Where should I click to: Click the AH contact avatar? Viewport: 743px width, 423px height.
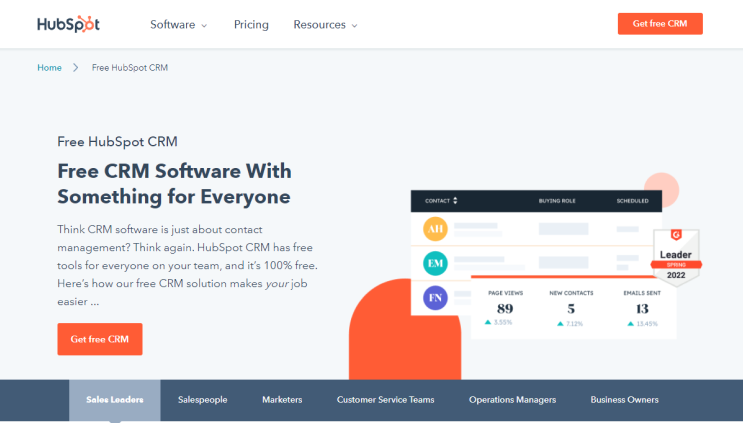[435, 229]
